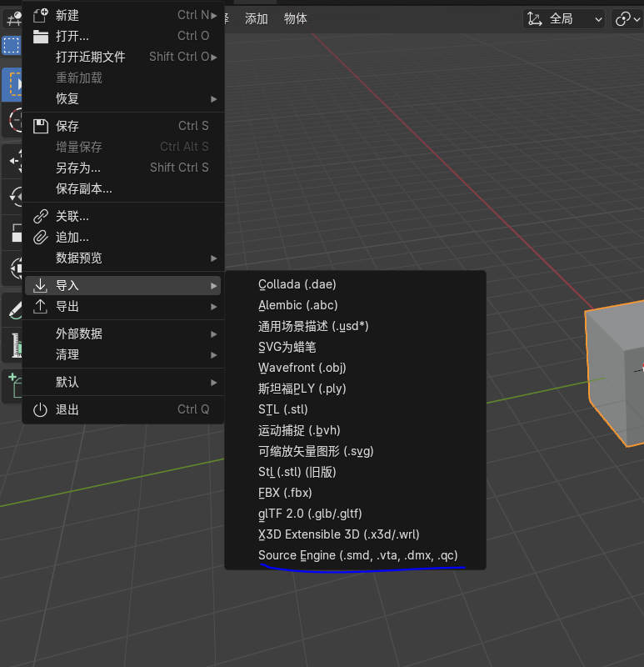Click the transform orientation axes icon

534,19
